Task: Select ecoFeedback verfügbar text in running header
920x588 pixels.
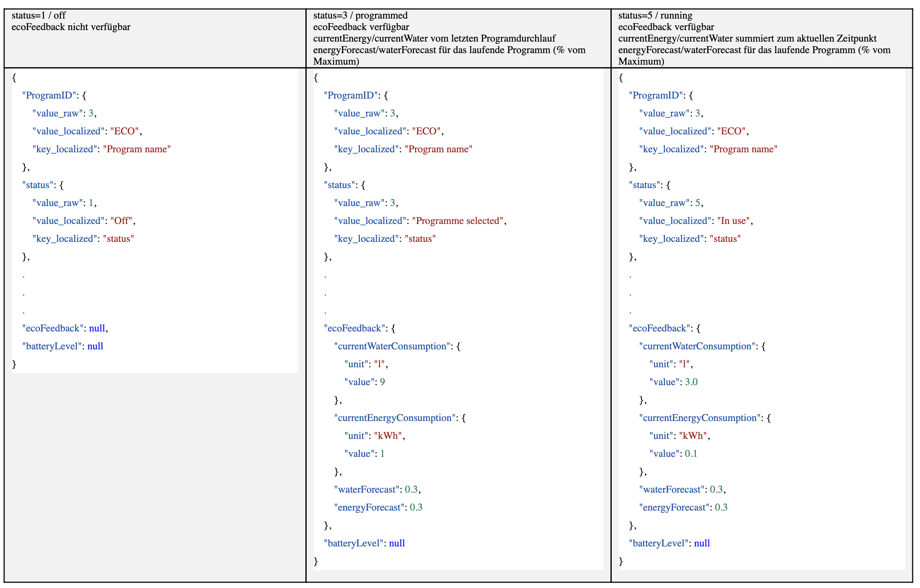Action: click(666, 27)
